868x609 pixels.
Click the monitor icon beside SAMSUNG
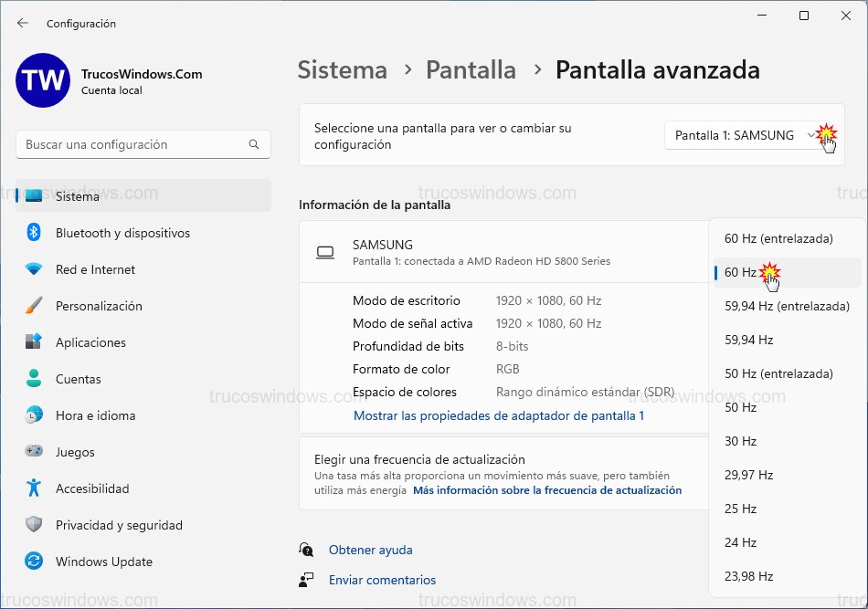click(326, 253)
